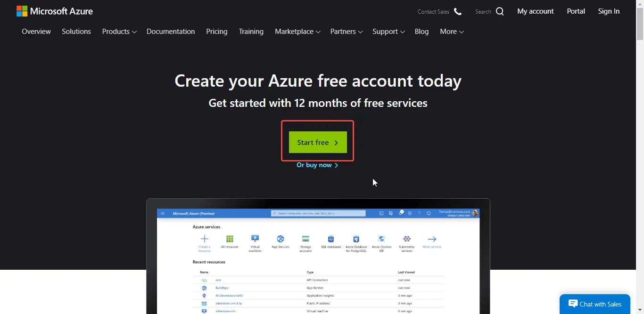
Task: Click the All resources grid icon in portal preview
Action: click(x=230, y=239)
